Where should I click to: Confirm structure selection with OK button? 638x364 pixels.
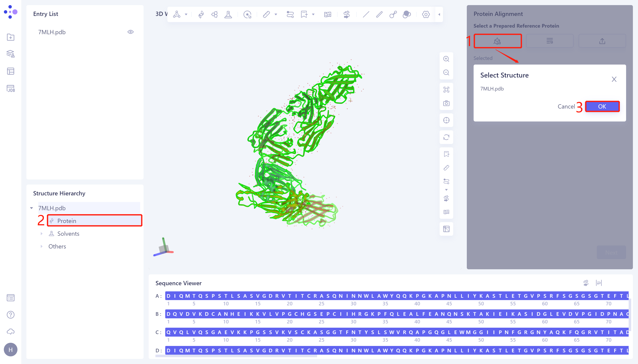point(602,106)
